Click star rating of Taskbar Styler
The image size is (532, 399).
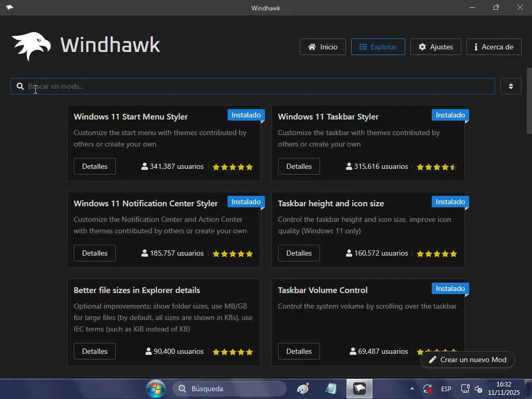[x=436, y=167]
